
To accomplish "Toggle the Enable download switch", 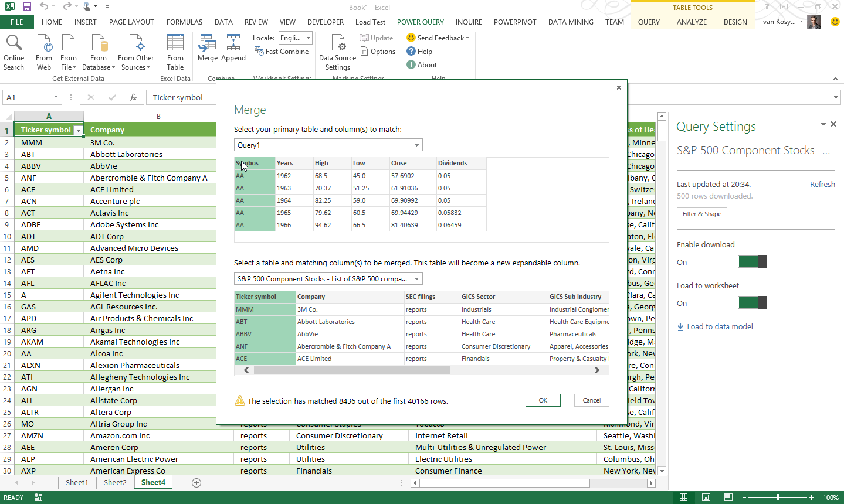I will (752, 262).
